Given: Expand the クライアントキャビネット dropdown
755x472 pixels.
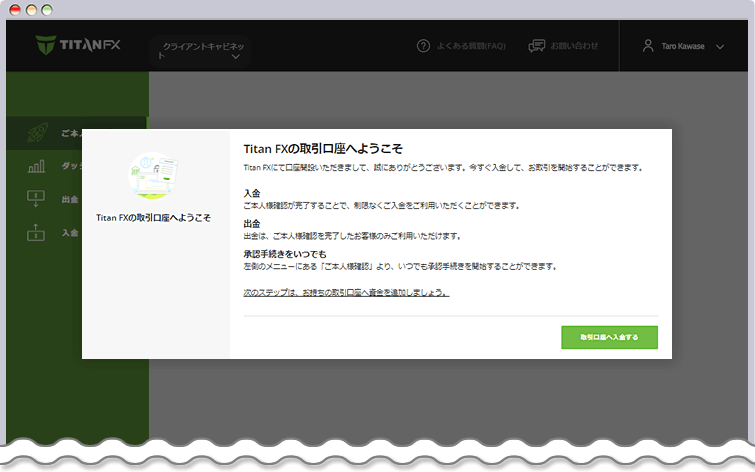Looking at the screenshot, I should [200, 51].
